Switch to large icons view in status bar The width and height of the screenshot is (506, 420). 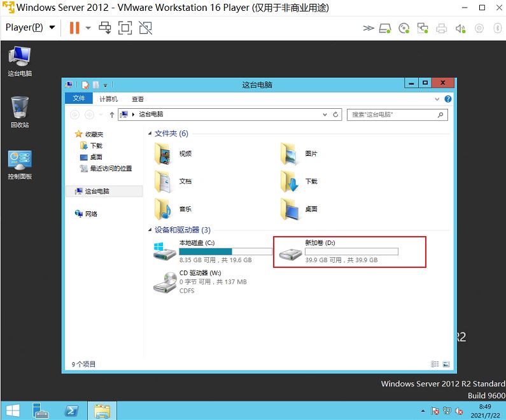446,364
